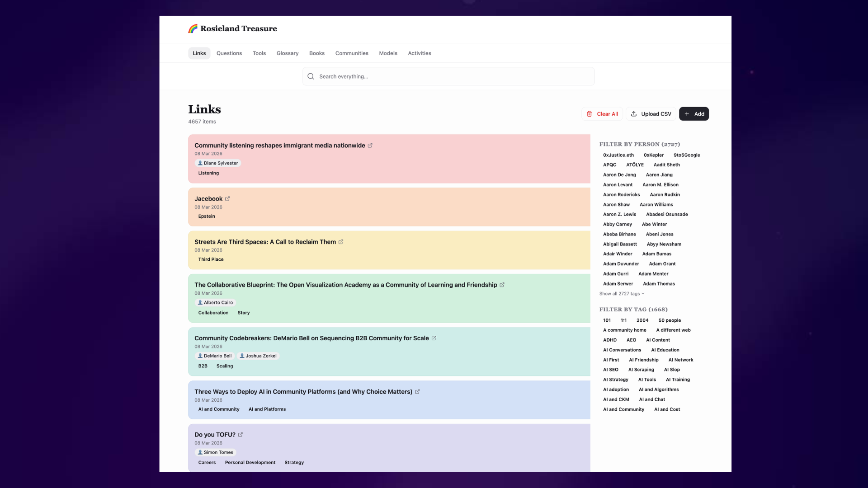
Task: Click the person icon beside Diane Sylvester
Action: [x=200, y=163]
